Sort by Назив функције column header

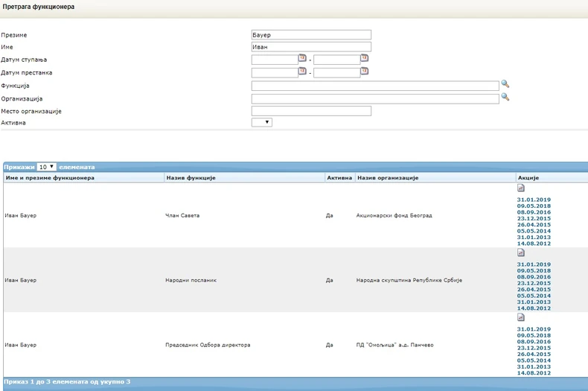pyautogui.click(x=190, y=178)
